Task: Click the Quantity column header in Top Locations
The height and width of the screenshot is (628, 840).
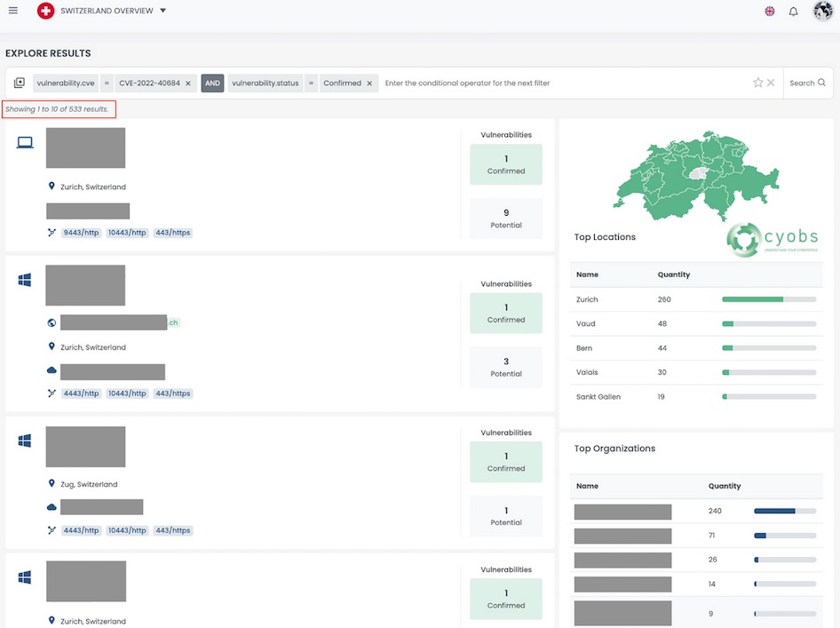Action: point(673,274)
